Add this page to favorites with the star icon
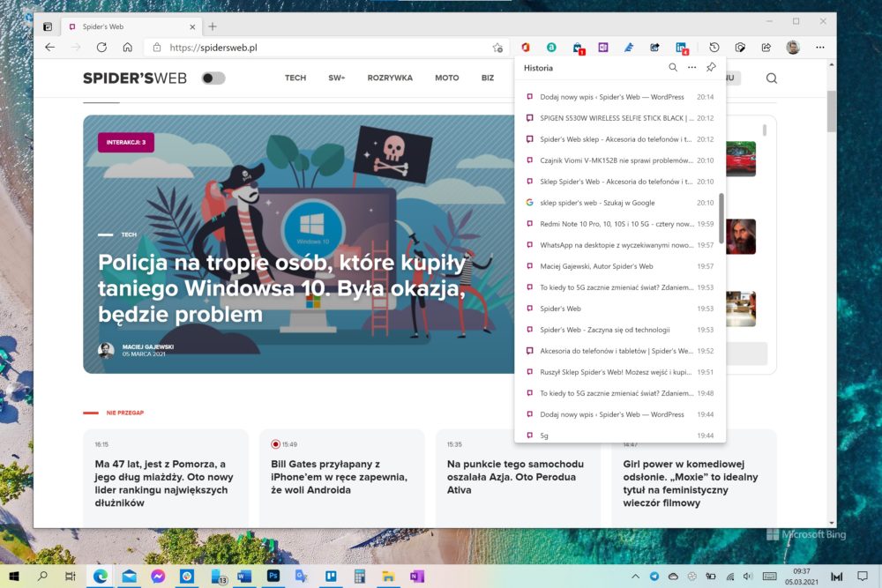 (x=497, y=48)
